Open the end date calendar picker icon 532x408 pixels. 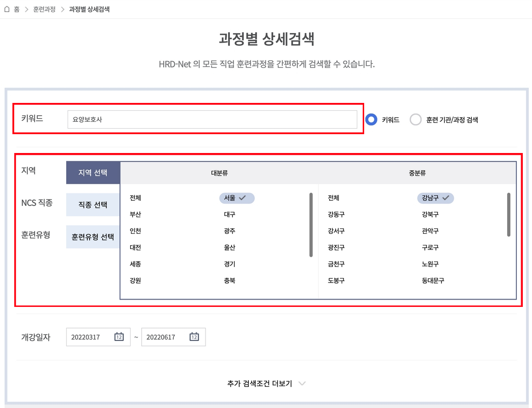[194, 337]
